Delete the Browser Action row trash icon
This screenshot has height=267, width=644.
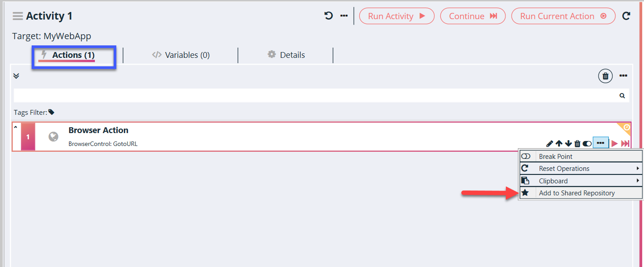pyautogui.click(x=578, y=143)
